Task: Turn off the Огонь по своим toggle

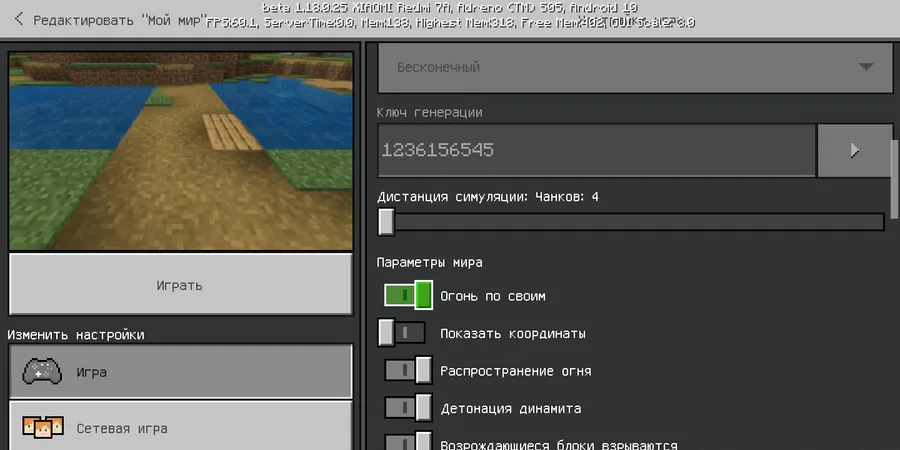Action: (408, 296)
